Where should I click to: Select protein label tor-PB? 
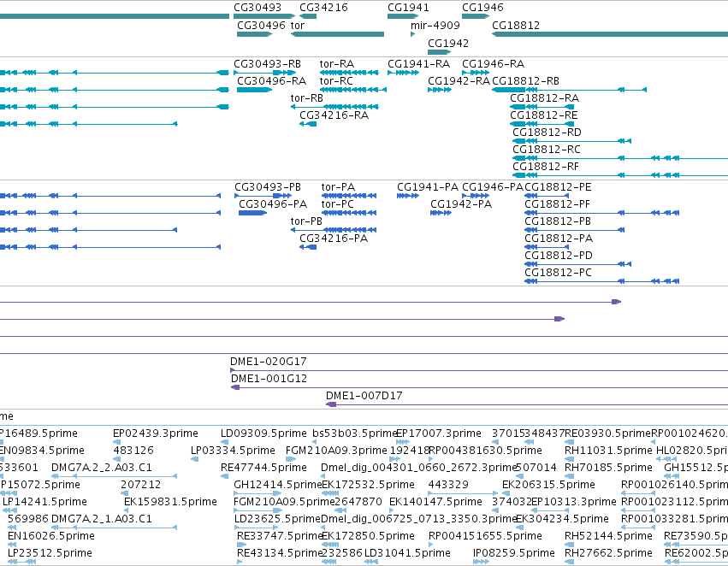coord(306,221)
